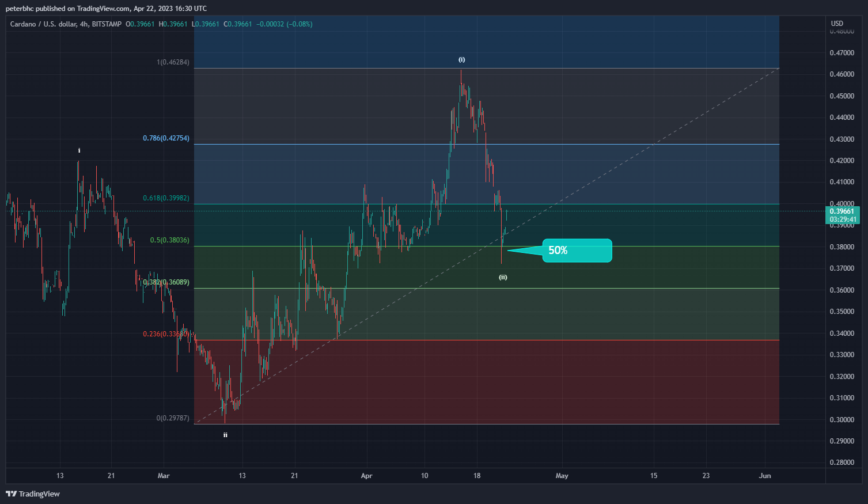Select the C0.39661 close value

(238, 24)
